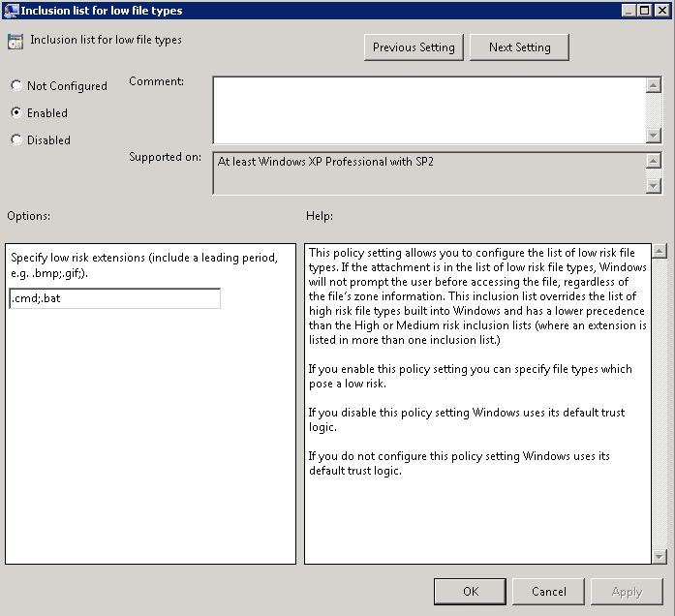Go to the Next Setting
The height and width of the screenshot is (616, 675).
tap(519, 47)
